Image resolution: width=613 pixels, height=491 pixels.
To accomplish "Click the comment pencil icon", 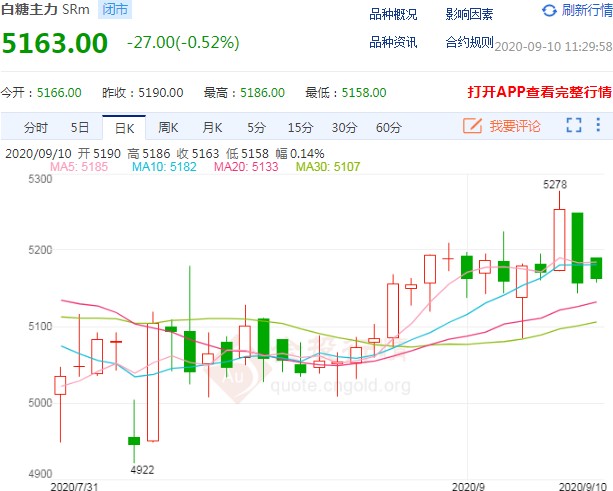I will point(472,126).
